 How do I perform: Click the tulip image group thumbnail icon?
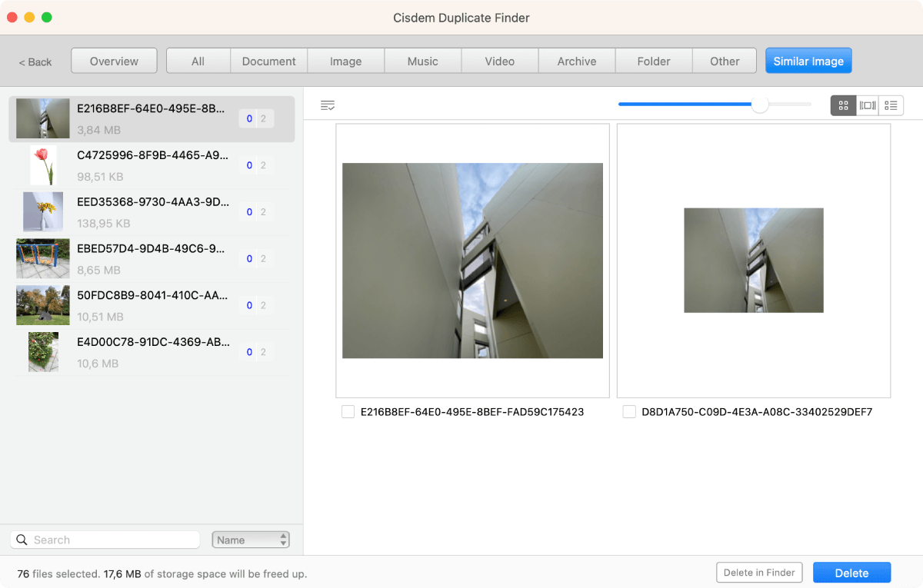(43, 165)
